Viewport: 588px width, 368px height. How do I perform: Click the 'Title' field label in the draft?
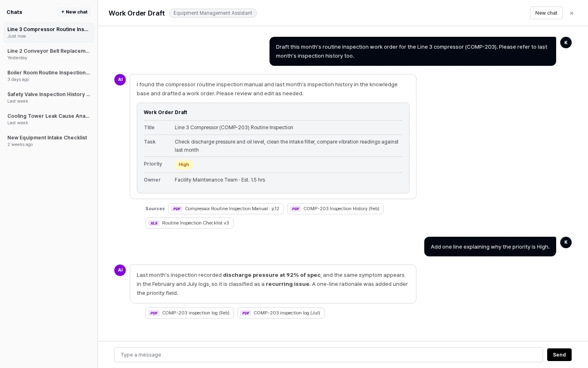[x=149, y=128]
